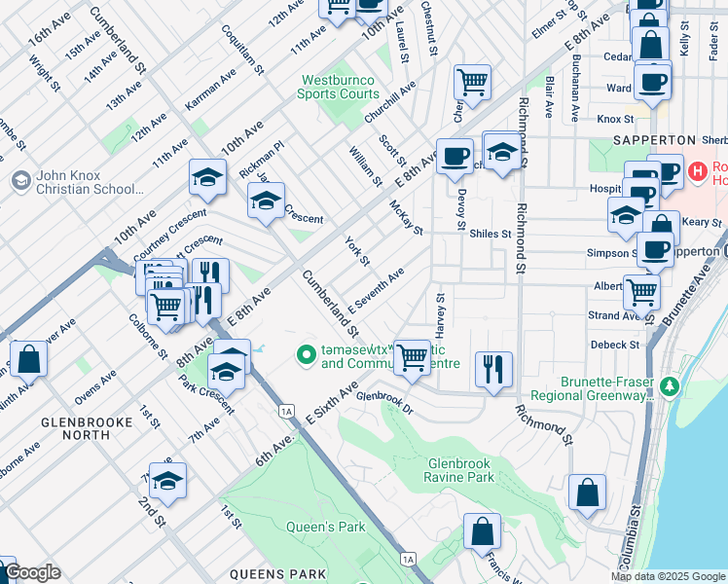Click the 'John Knox Christian School' label text
The image size is (728, 584).
pos(91,182)
